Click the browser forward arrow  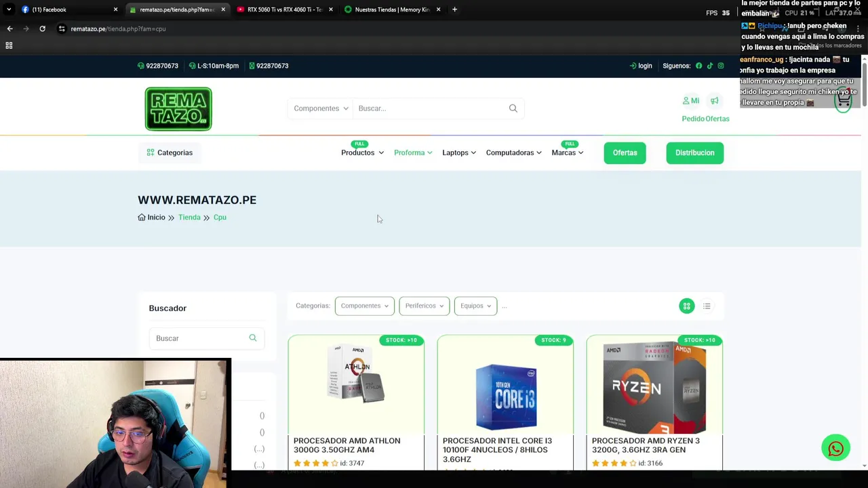[x=26, y=28]
